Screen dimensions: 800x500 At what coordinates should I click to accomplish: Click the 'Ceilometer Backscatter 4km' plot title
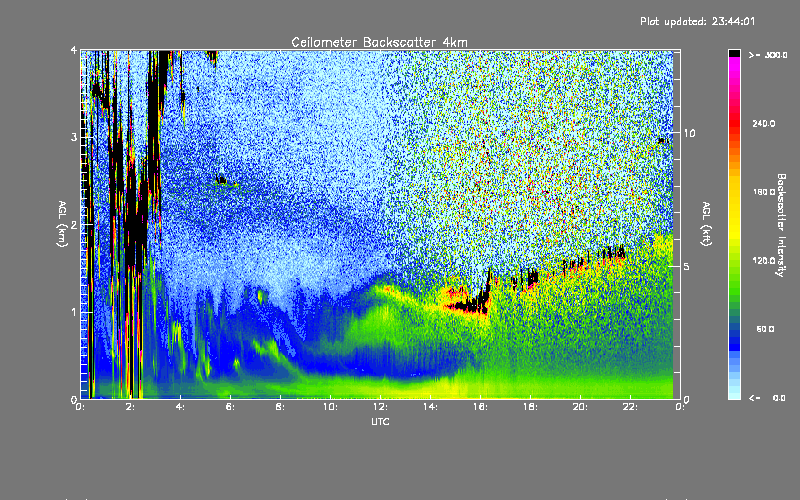(379, 42)
